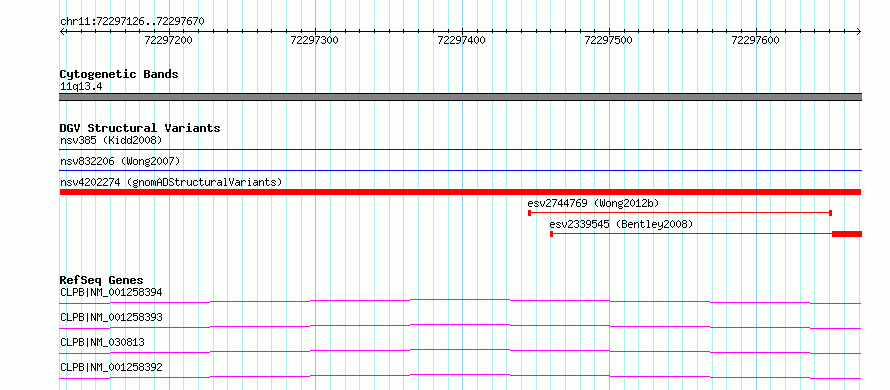Select the CLPB|NM_001258394 transcript label
Viewport: 890px width, 390px height.
[111, 293]
